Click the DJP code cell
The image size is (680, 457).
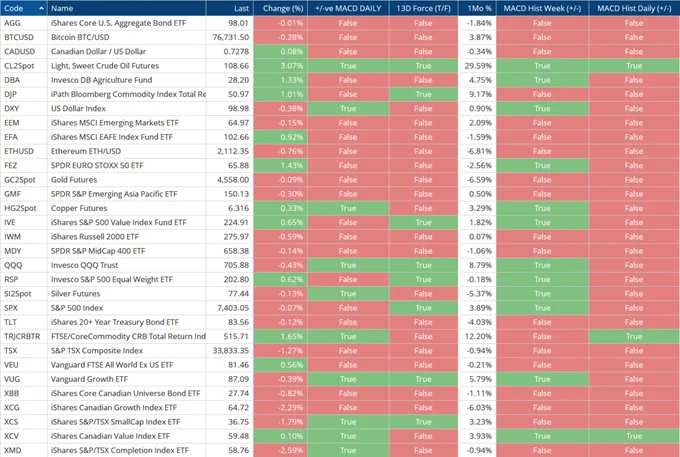[x=24, y=94]
